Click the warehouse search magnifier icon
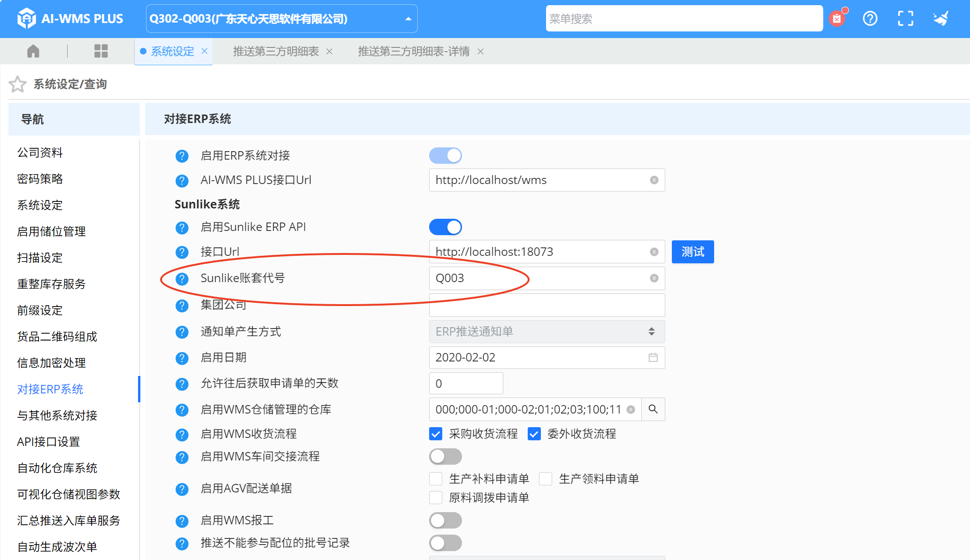Screen dimensions: 970x560 (653, 409)
